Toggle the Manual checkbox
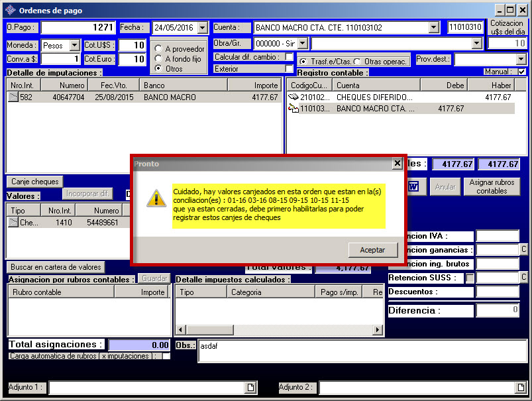 click(x=521, y=72)
